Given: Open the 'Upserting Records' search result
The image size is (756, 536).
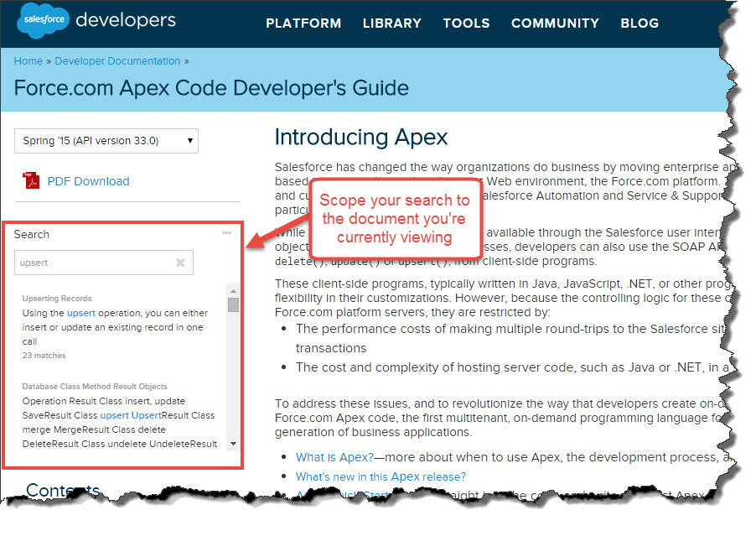Looking at the screenshot, I should [57, 298].
